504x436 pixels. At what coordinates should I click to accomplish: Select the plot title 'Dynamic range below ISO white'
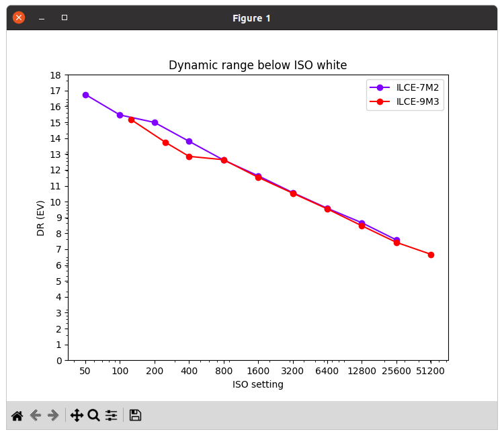(x=257, y=65)
